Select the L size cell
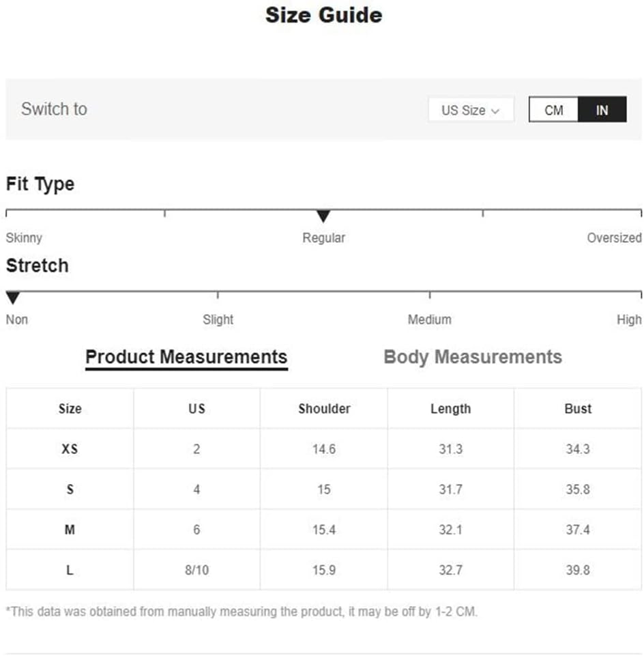The image size is (644, 656). 70,570
